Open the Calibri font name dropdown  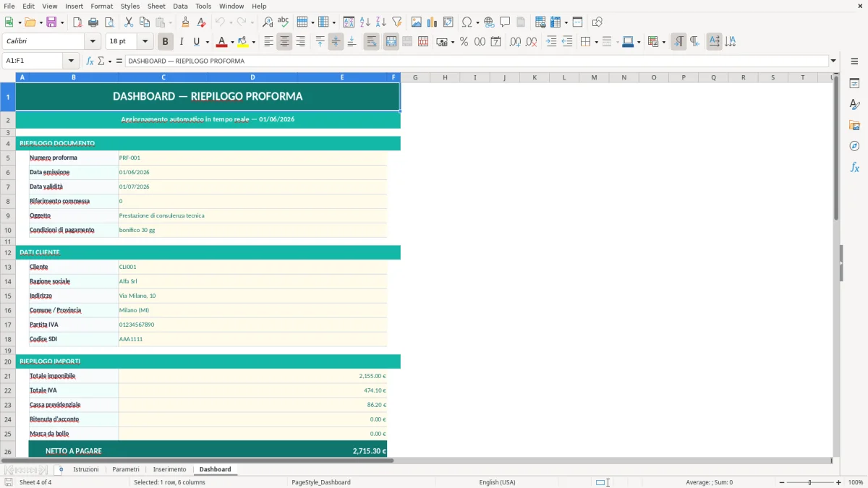coord(93,42)
